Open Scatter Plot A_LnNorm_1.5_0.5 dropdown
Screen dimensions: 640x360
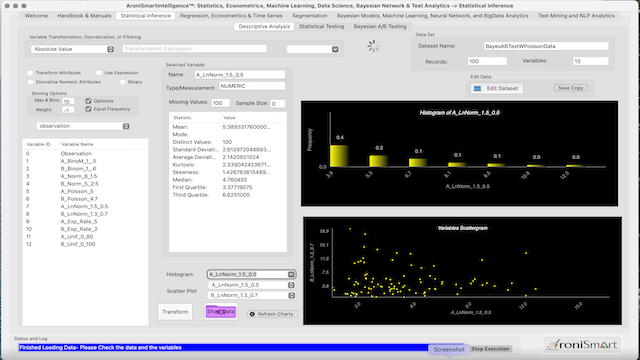[x=251, y=285]
